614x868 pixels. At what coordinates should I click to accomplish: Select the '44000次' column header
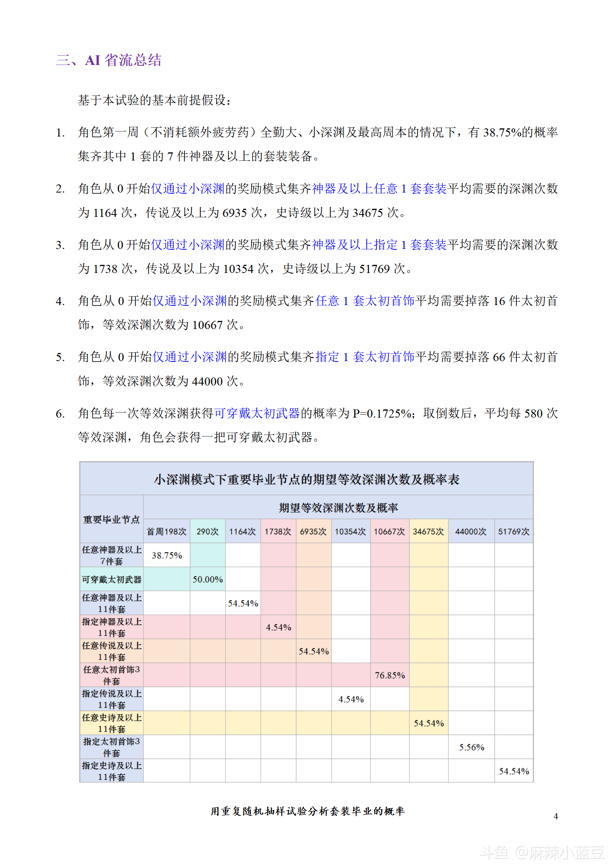click(x=471, y=532)
